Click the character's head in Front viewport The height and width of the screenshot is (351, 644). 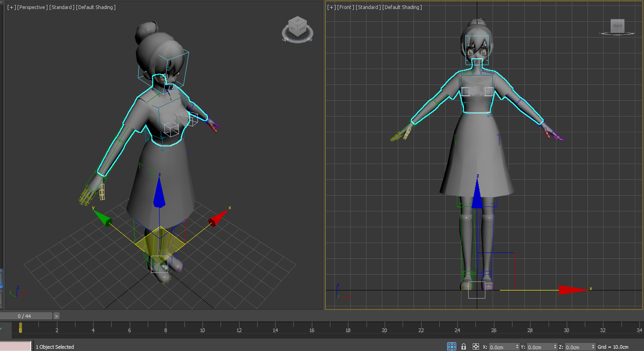477,43
